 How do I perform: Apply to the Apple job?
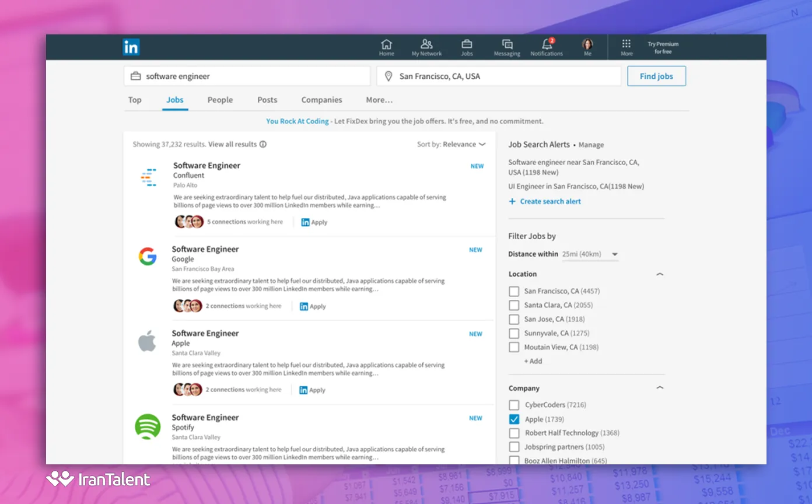click(313, 390)
